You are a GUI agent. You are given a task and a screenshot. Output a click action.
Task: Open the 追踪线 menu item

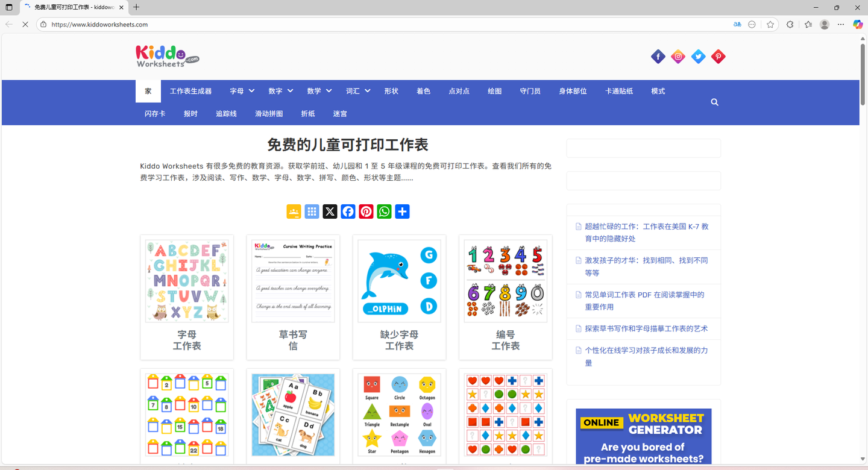[x=226, y=113]
